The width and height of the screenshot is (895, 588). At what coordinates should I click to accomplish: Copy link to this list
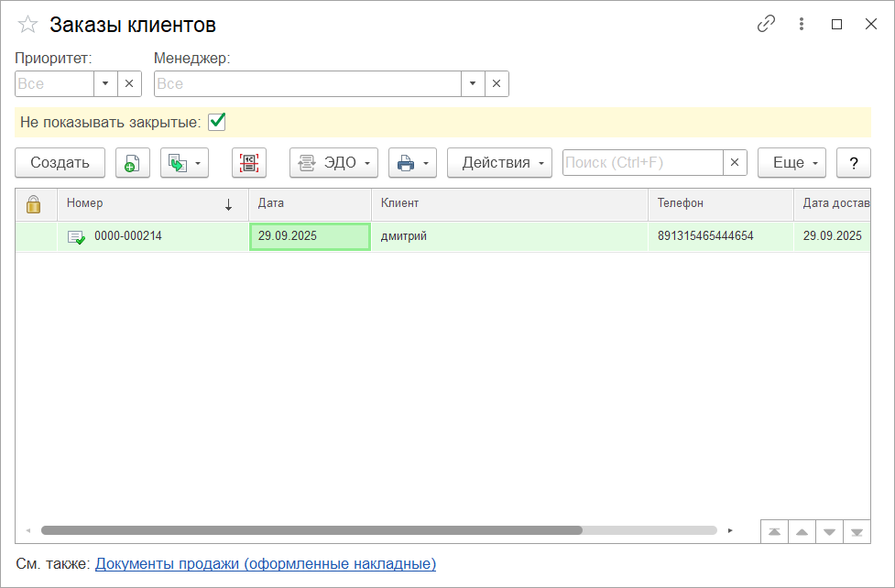pos(766,25)
